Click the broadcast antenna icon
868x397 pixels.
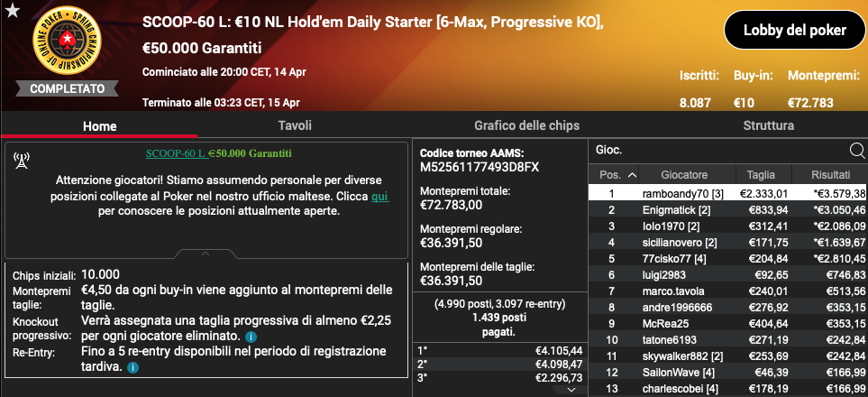[x=22, y=162]
